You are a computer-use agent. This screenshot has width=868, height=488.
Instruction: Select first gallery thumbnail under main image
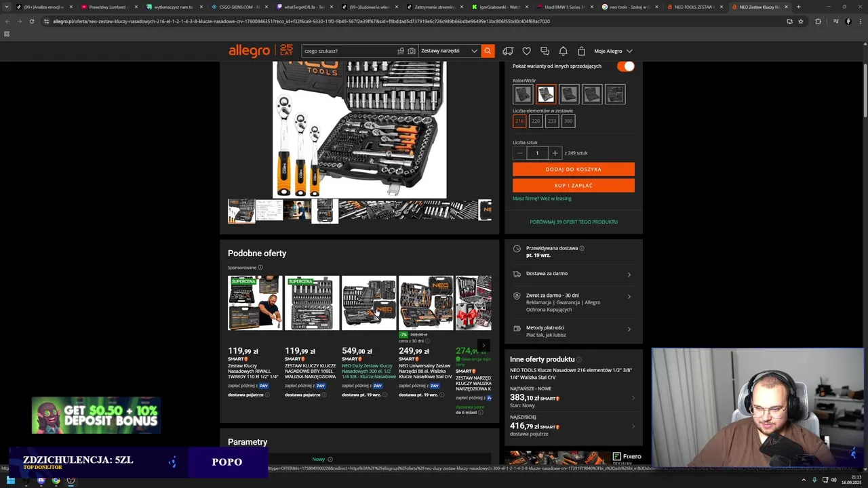point(241,211)
